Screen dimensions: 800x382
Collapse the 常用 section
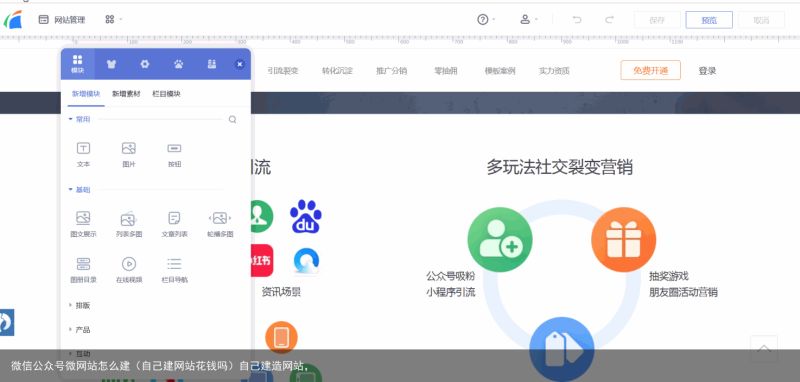tap(80, 119)
